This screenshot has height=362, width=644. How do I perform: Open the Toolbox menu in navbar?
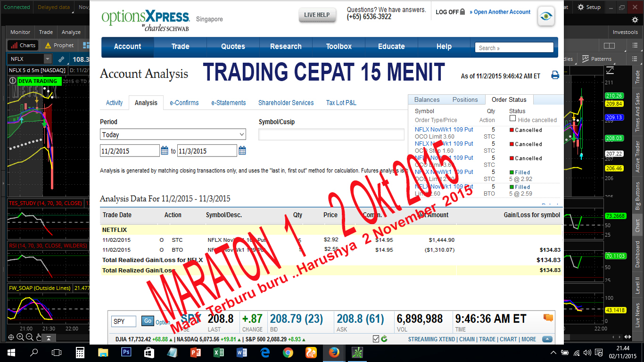[x=339, y=47]
